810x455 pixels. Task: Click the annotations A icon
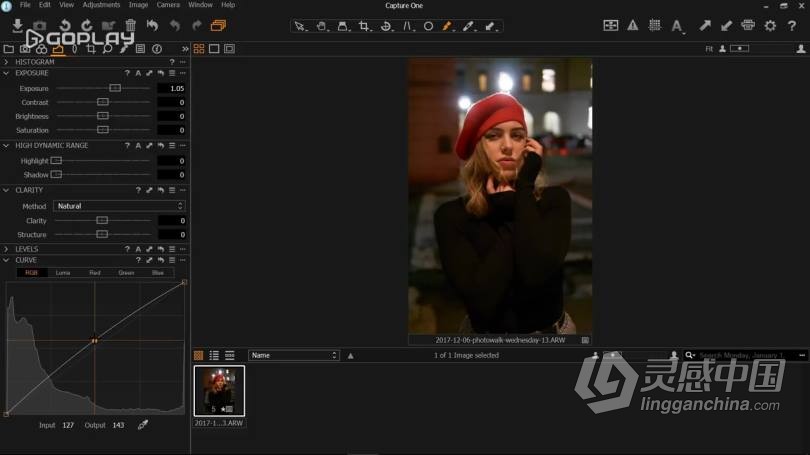click(x=677, y=26)
